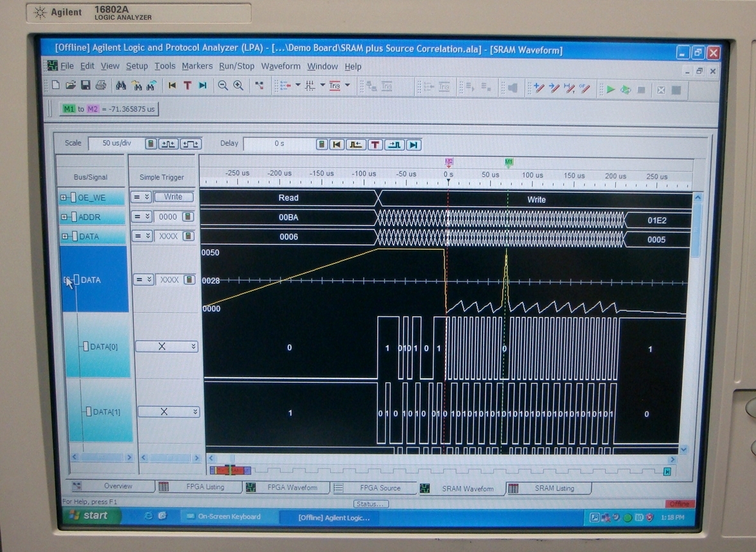Select On-Screen Keyboard in the taskbar
Viewport: 756px width, 552px height.
click(229, 516)
